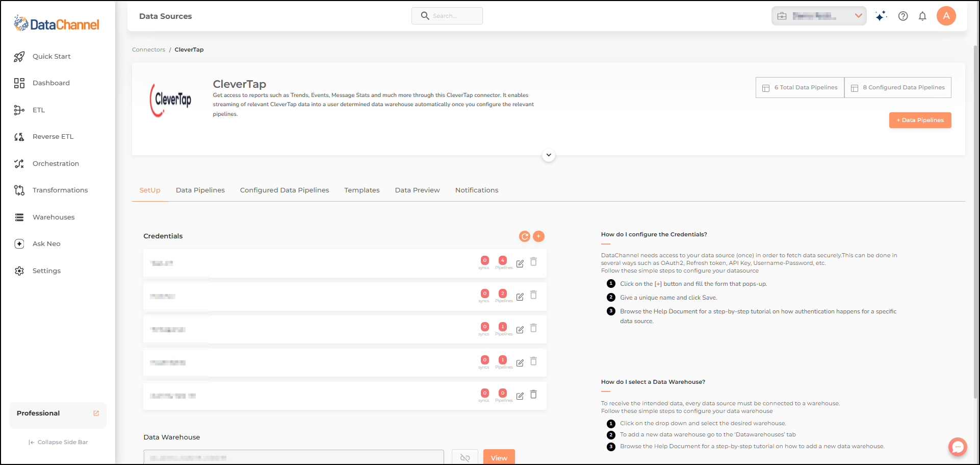Image resolution: width=980 pixels, height=465 pixels.
Task: Open the workspace selector dropdown
Action: click(x=819, y=16)
